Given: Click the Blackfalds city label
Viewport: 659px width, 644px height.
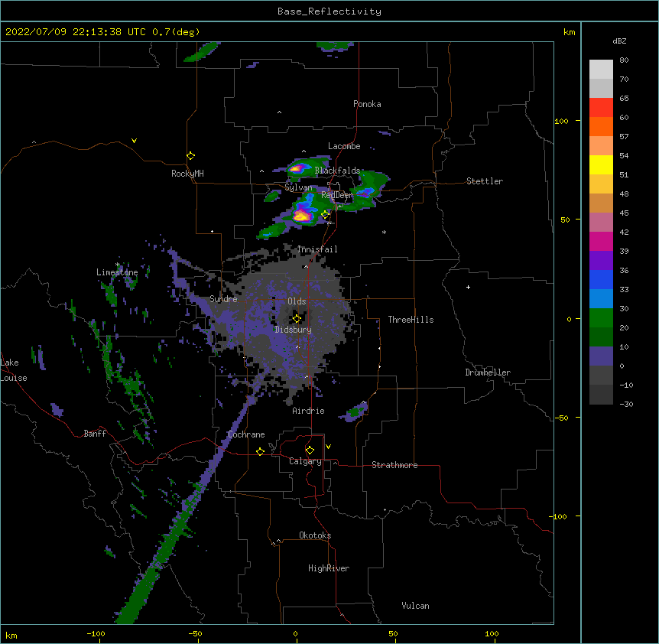Looking at the screenshot, I should [x=337, y=171].
